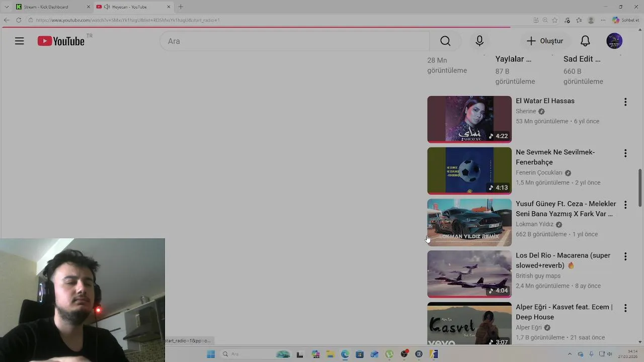Visit the Sherine channel
The height and width of the screenshot is (362, 644).
pos(526,111)
